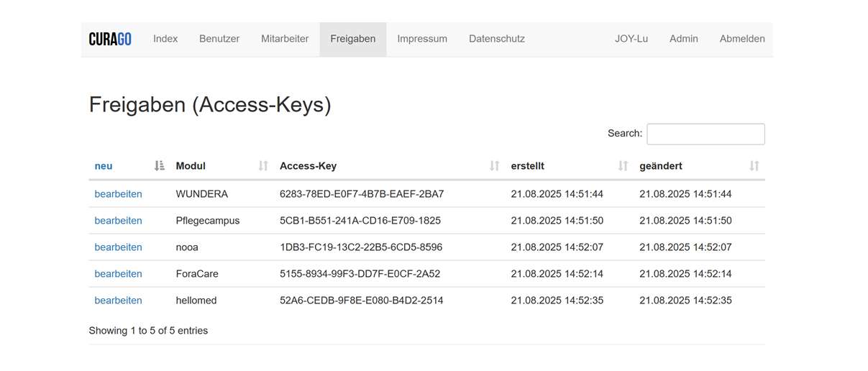Click bearbeiten for the hellomed row
This screenshot has height=371, width=868.
118,301
